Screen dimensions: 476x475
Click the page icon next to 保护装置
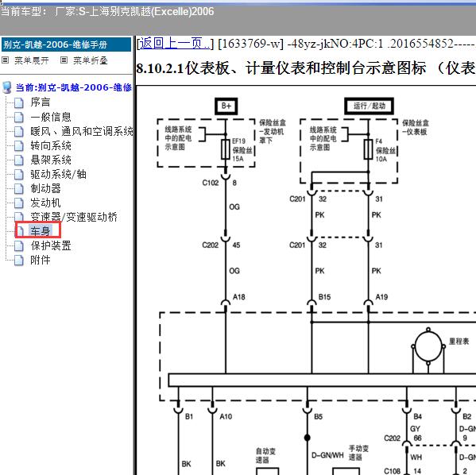pos(19,245)
